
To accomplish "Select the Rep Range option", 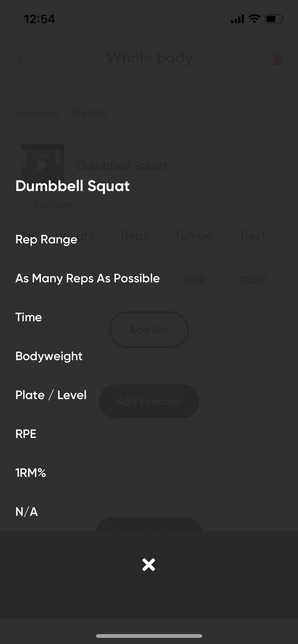I will pyautogui.click(x=46, y=240).
